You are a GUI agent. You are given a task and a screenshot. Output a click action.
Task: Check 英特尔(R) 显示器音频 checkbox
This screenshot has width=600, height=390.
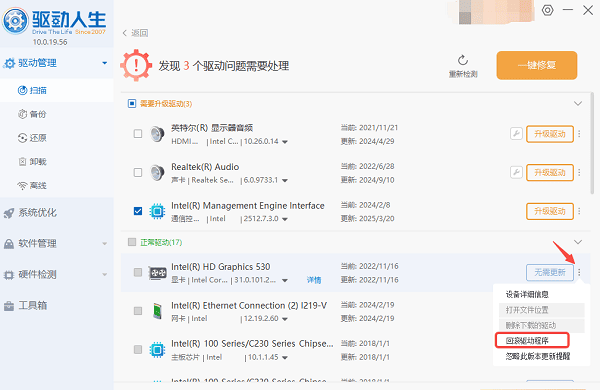point(138,134)
